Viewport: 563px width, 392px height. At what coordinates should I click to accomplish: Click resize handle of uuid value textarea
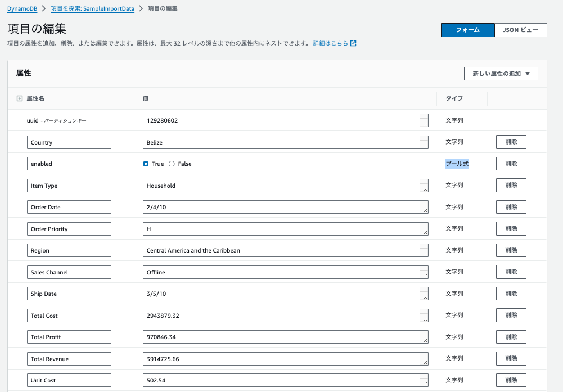pos(424,123)
